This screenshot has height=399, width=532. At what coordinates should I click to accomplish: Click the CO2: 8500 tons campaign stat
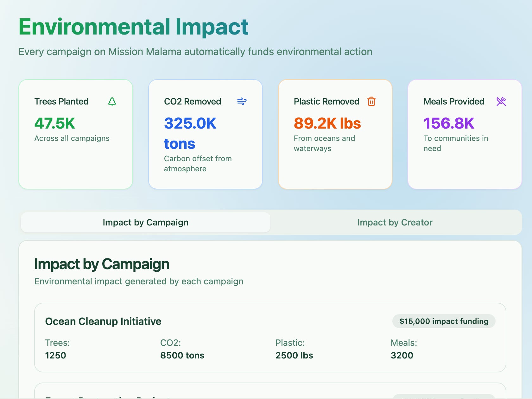pyautogui.click(x=182, y=349)
